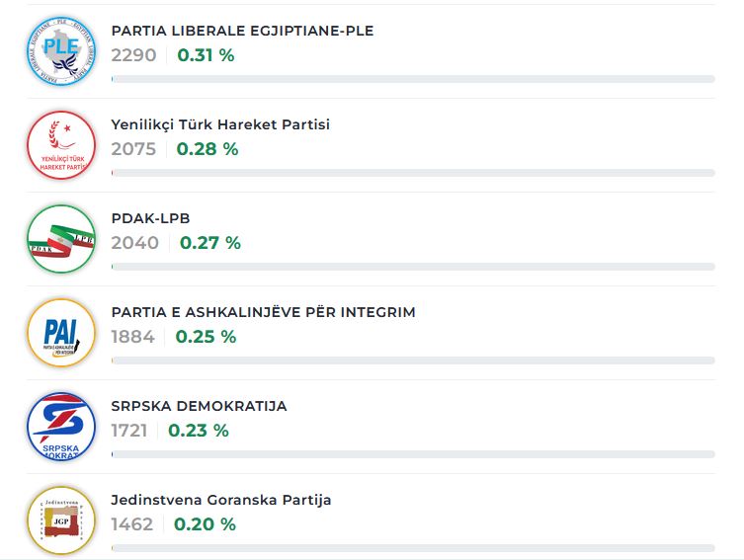Click the 2075 vote count
744x560 pixels.
tap(133, 149)
